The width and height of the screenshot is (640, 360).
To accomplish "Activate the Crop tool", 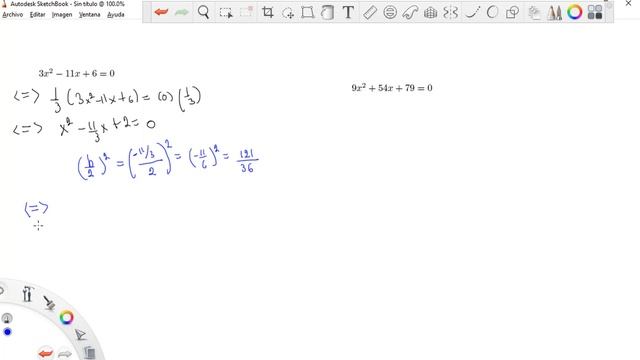I will [268, 12].
